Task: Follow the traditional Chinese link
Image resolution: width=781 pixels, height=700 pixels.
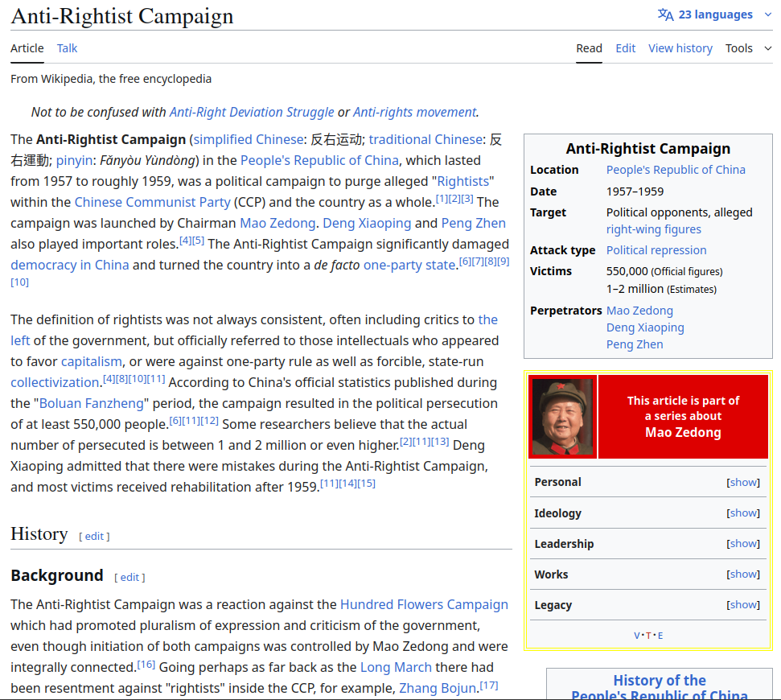Action: [x=425, y=139]
